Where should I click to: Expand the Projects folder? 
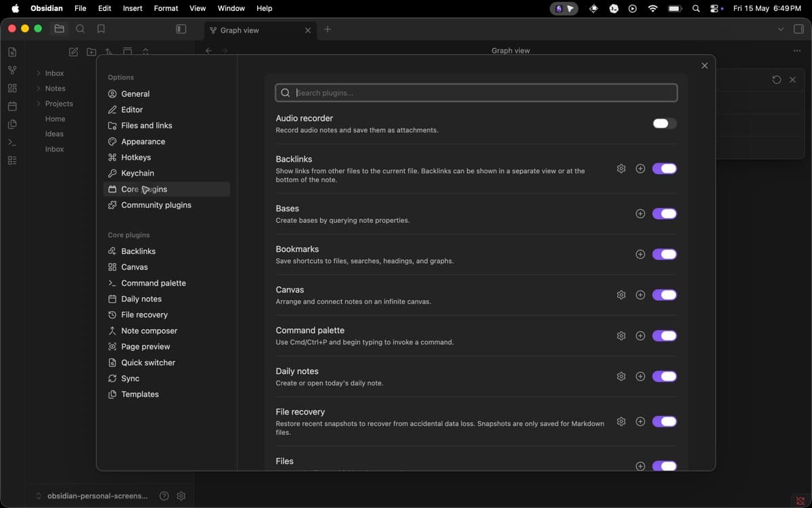click(x=39, y=104)
